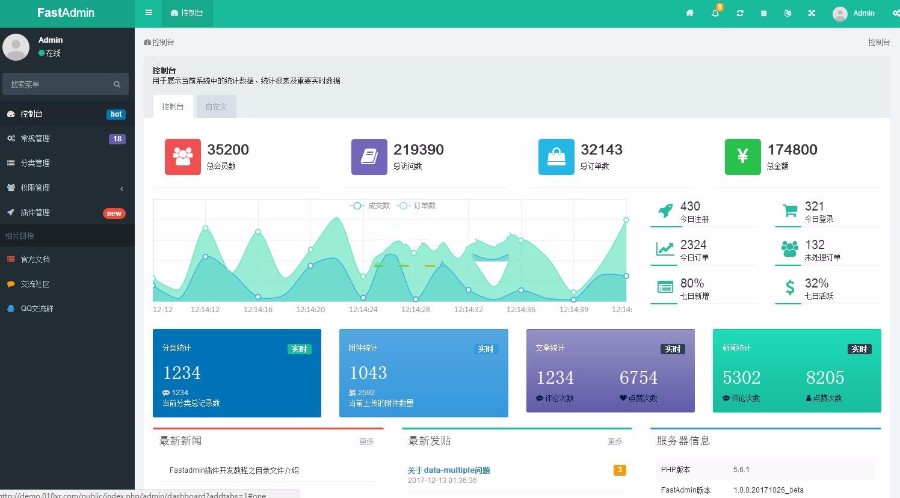Click the red total members icon
This screenshot has width=900, height=498.
click(182, 156)
